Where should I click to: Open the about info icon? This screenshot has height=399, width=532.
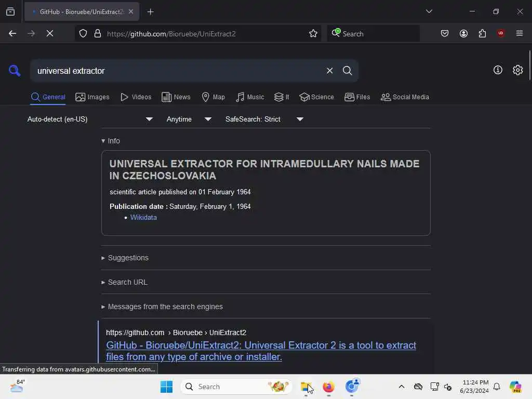(x=498, y=70)
